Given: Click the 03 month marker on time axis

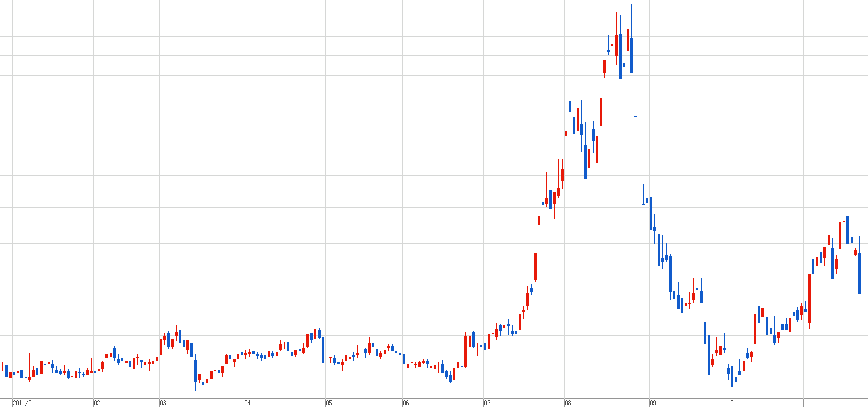Looking at the screenshot, I should 163,403.
